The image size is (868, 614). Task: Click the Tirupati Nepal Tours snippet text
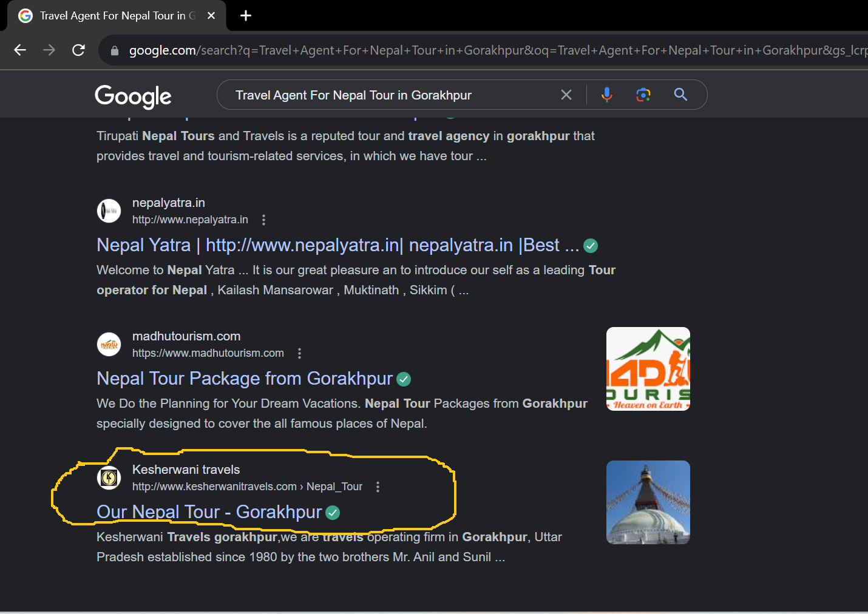click(345, 146)
